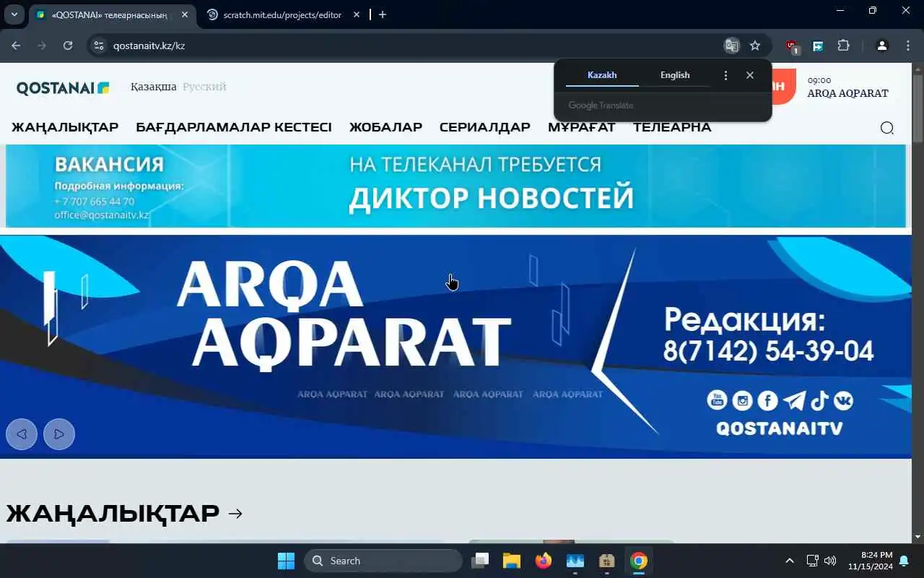The width and height of the screenshot is (924, 578).
Task: Click the Google Translate icon in address bar
Action: coord(731,46)
